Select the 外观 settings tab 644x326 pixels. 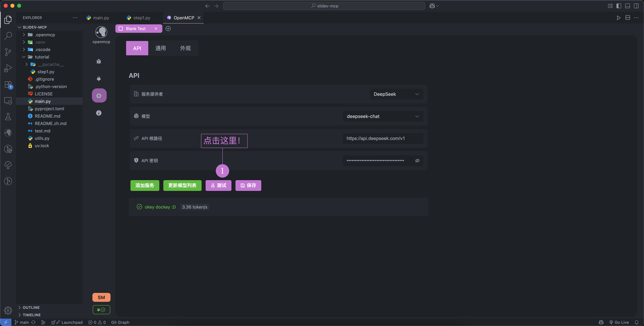pos(185,48)
